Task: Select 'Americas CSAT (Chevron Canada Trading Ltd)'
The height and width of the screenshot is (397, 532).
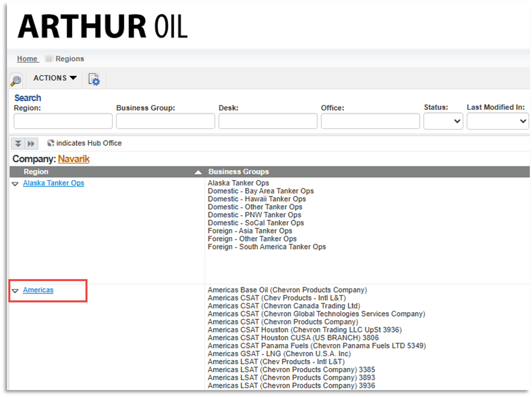Action: point(284,306)
